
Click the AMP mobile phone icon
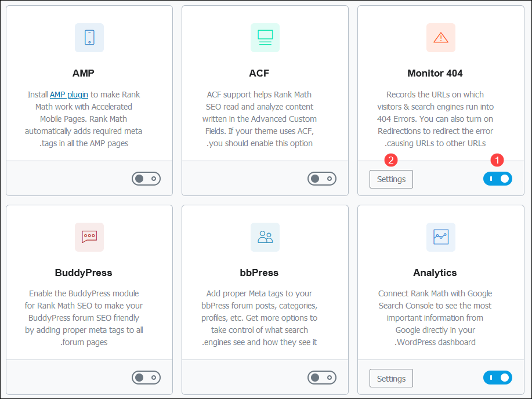point(89,38)
